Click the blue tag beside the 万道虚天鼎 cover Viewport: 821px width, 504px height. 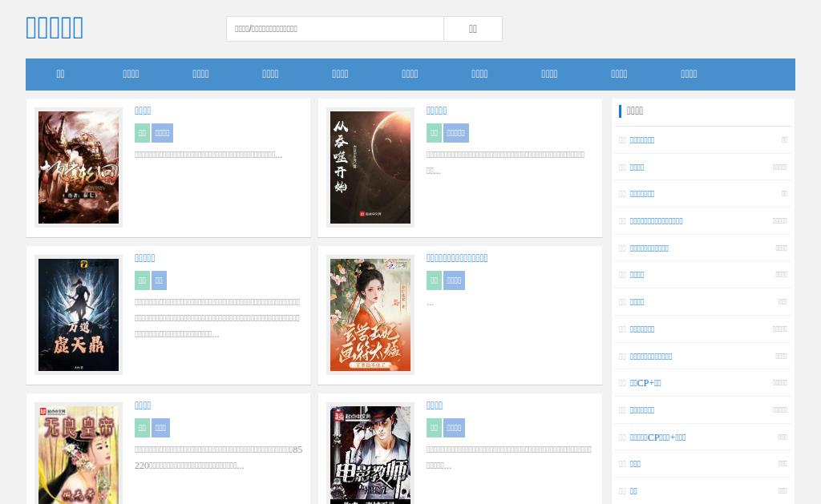pos(160,280)
